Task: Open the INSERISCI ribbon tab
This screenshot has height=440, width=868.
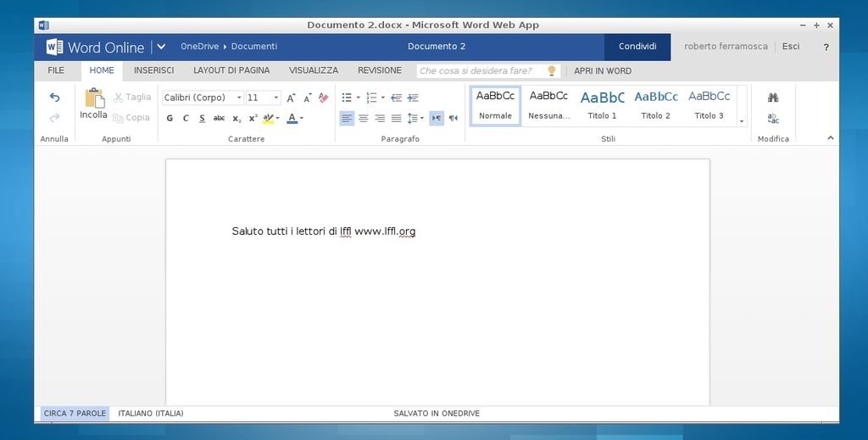Action: (x=153, y=70)
